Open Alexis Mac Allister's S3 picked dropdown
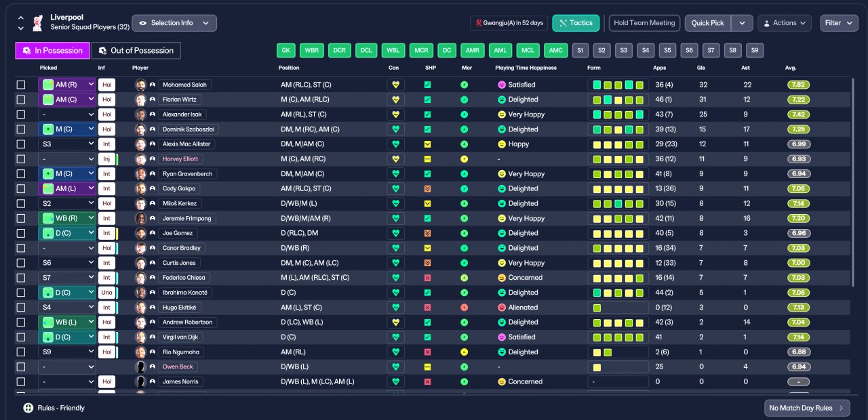 point(67,144)
